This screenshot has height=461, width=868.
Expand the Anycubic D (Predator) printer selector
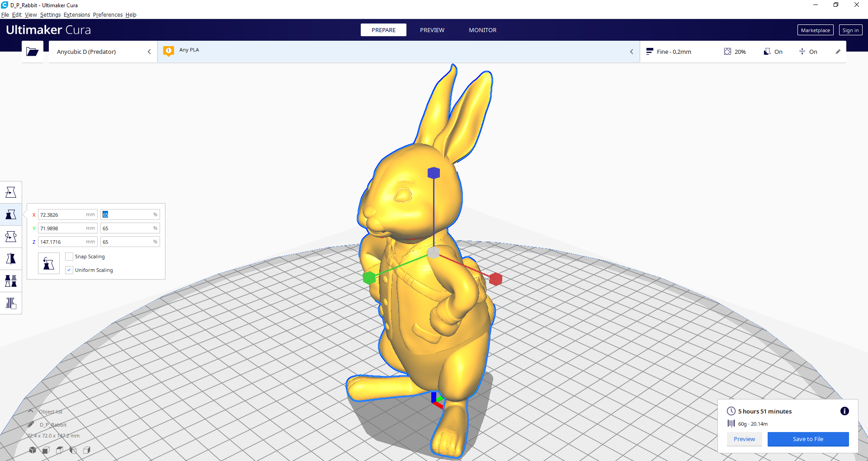[103, 52]
